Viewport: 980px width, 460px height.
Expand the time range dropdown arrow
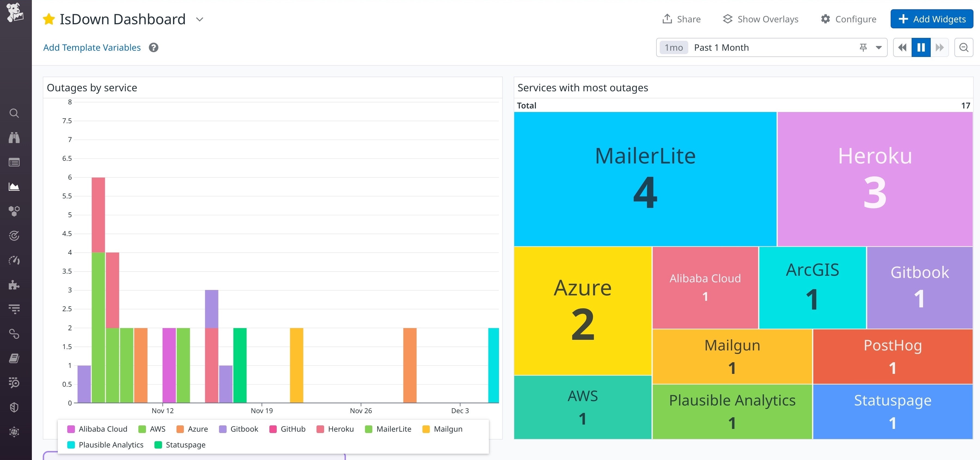[879, 47]
